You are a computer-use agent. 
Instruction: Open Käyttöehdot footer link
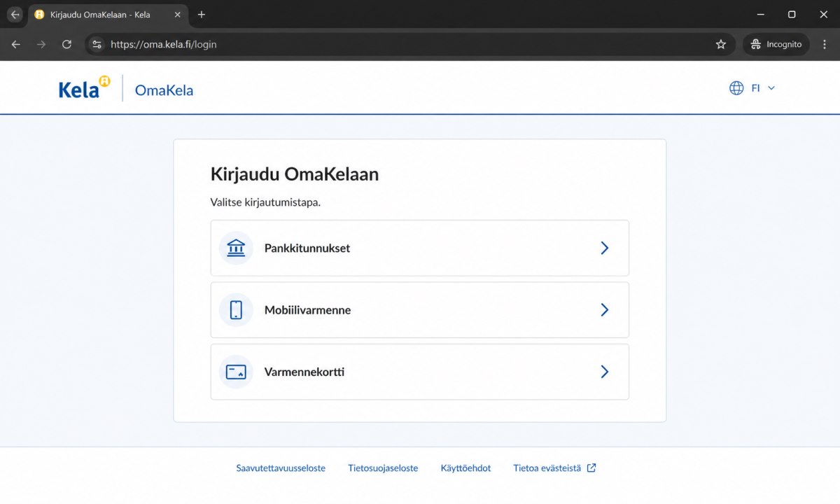tap(465, 468)
